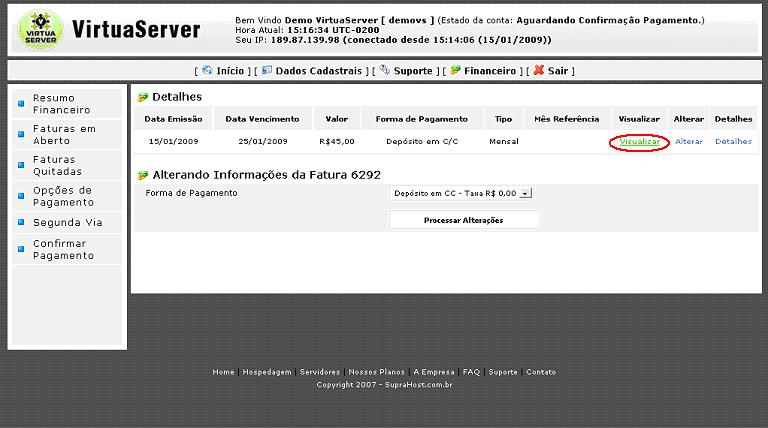Viewport: 768px width, 428px height.
Task: Click the Data Vencimento column header
Action: [x=262, y=119]
